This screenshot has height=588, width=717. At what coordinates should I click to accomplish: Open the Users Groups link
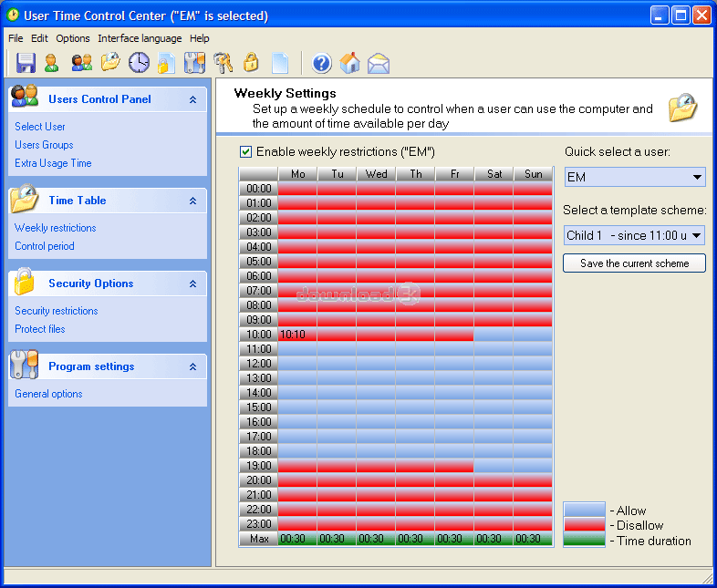pos(44,145)
